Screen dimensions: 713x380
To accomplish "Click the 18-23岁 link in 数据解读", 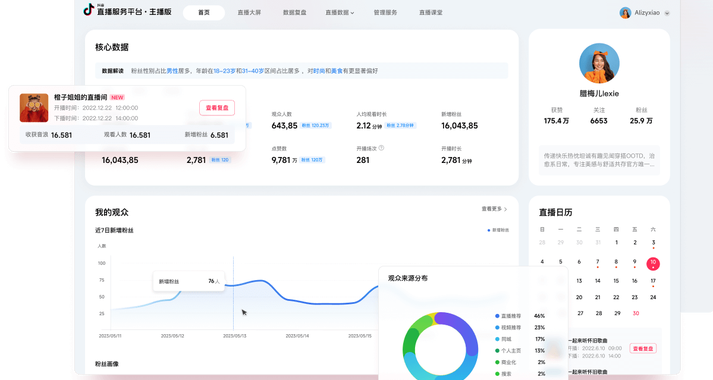I will click(225, 71).
